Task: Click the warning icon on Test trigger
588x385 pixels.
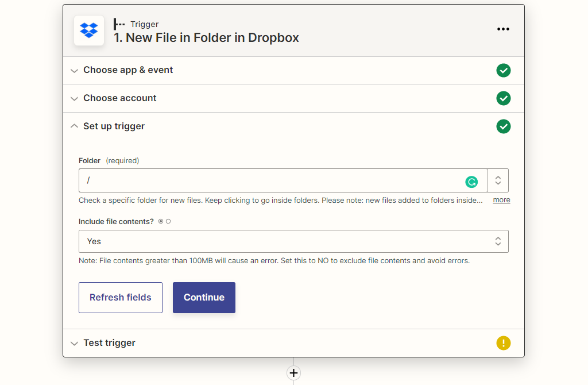Action: point(504,342)
